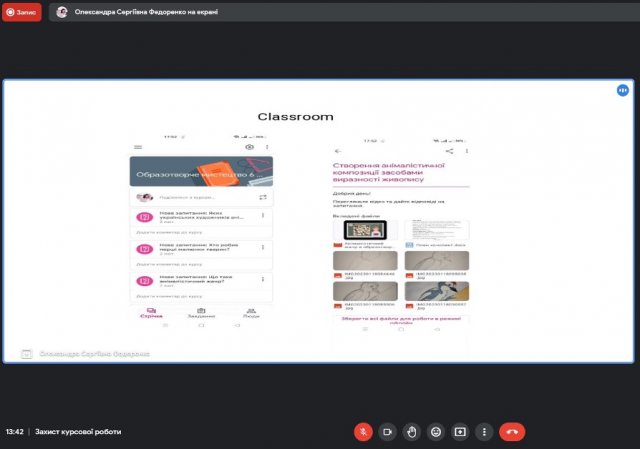Open the three-dot menu beside the first question post
The image size is (640, 449).
point(263,215)
